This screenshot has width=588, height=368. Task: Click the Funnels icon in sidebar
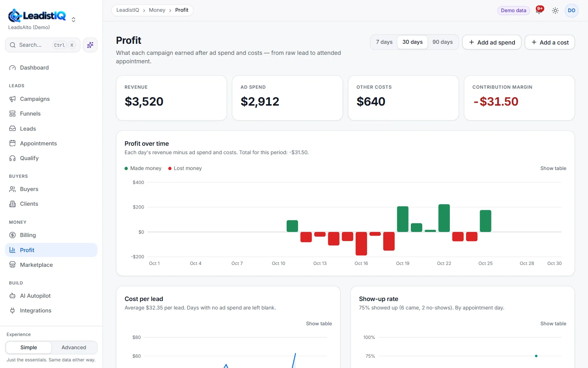(x=12, y=114)
